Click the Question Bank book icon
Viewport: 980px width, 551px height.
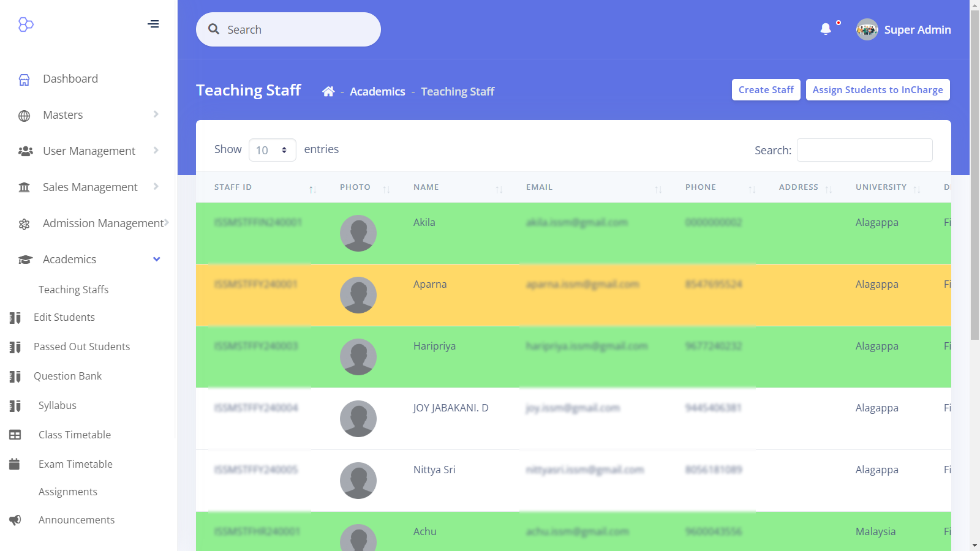point(15,377)
